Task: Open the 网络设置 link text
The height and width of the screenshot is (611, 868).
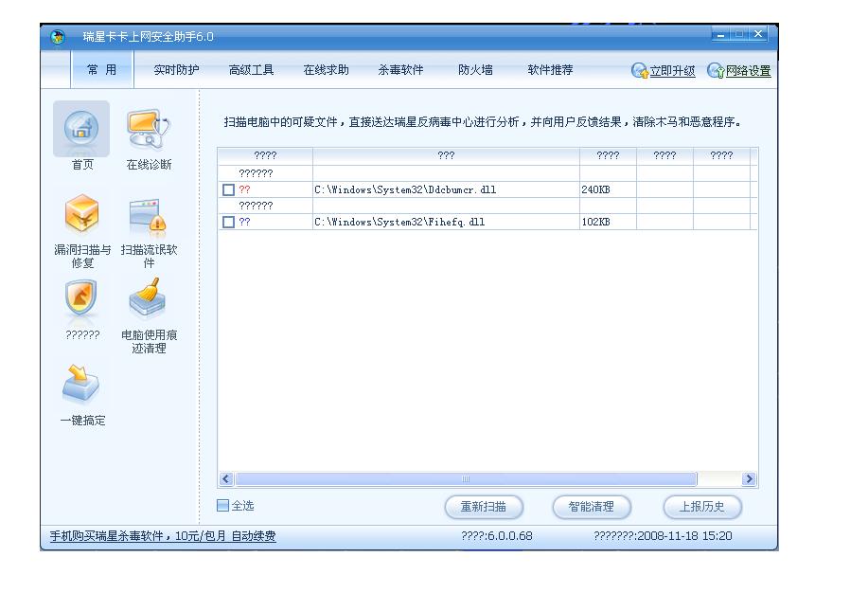Action: click(749, 71)
